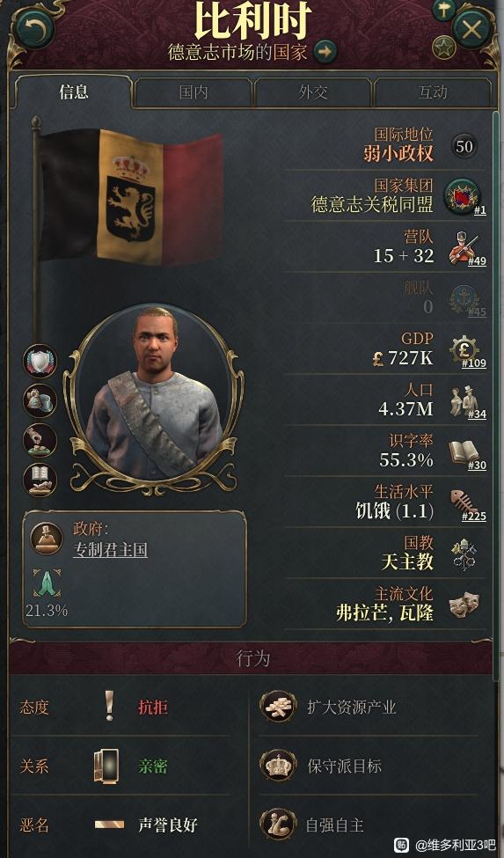Viewport: 504px width, 858px height.
Task: Click the battalions soldier icon
Action: click(x=464, y=247)
